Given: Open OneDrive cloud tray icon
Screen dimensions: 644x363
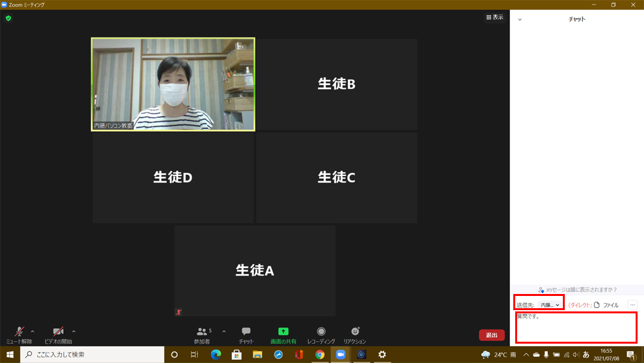Looking at the screenshot, I should (536, 355).
